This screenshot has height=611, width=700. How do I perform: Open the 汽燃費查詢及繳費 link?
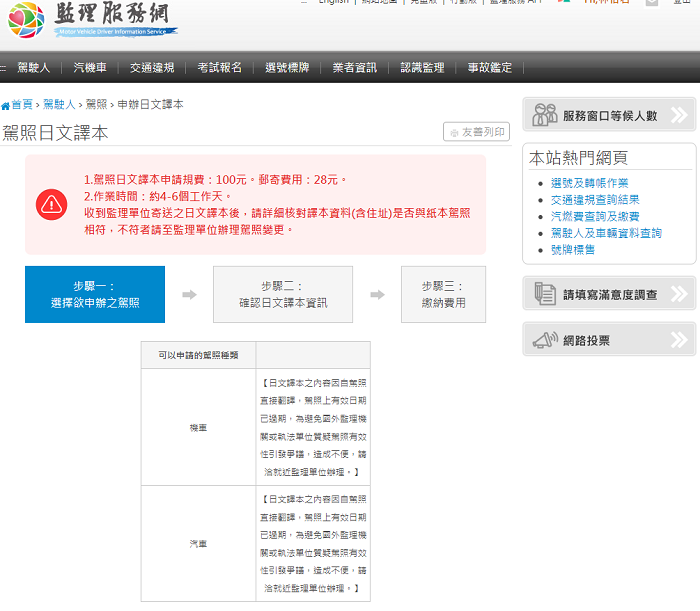[x=594, y=216]
